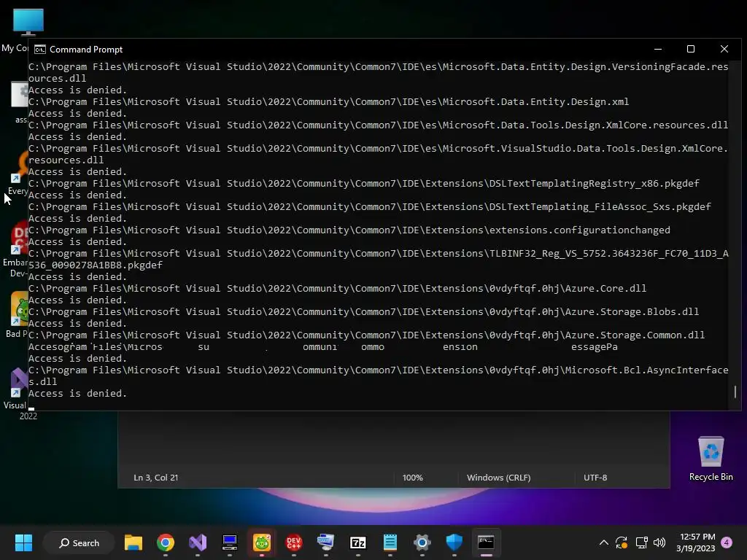This screenshot has width=747, height=560.
Task: Open Settings gear in the taskbar
Action: click(422, 542)
